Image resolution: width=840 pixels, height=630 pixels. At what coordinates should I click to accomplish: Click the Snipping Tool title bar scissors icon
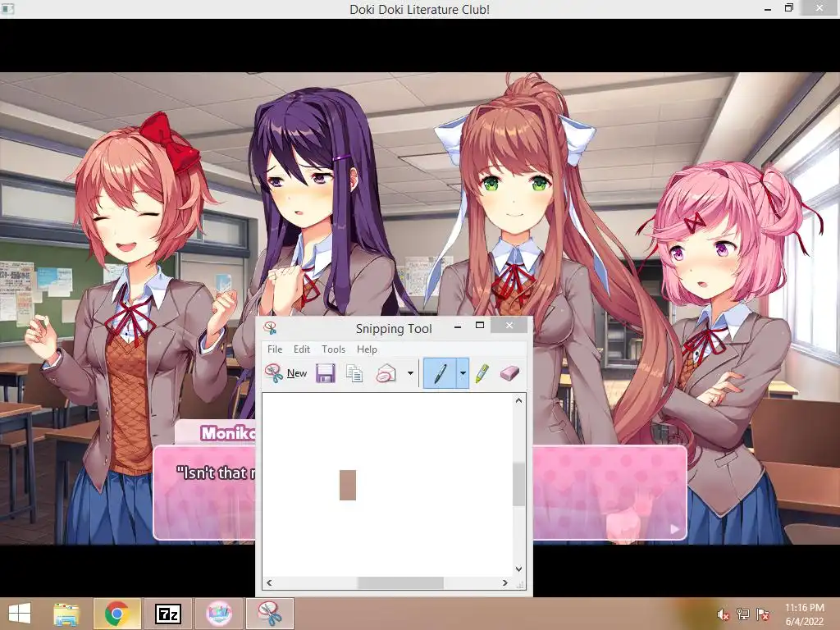[271, 328]
